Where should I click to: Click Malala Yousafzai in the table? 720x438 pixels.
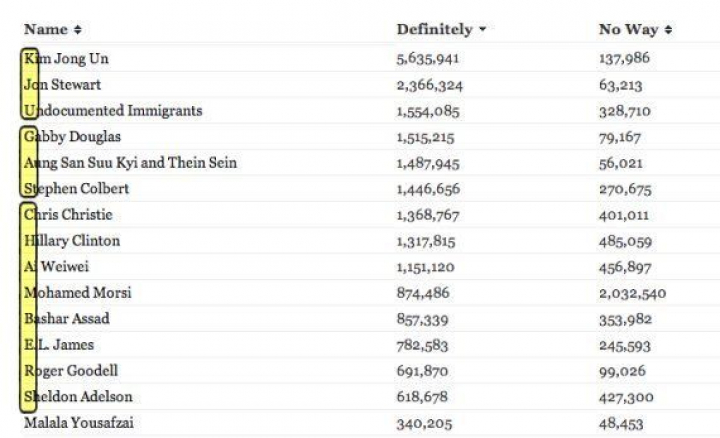(x=79, y=423)
